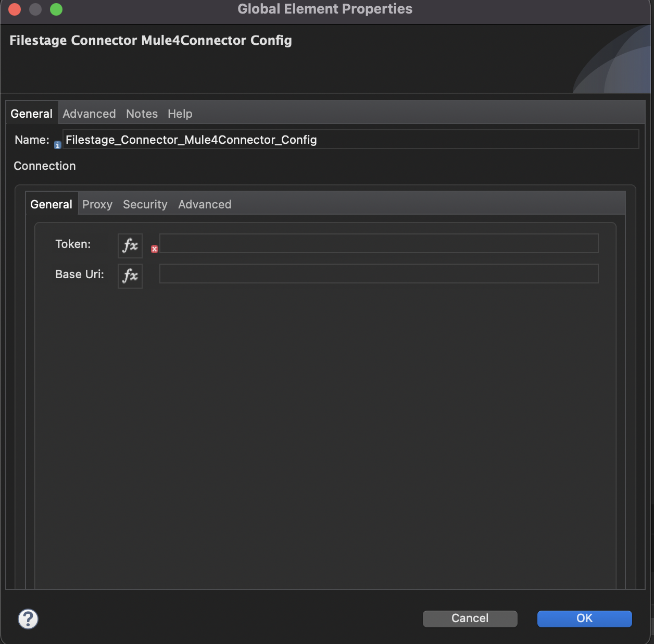Click the 'Token:' field label
Image resolution: width=654 pixels, height=644 pixels.
point(73,244)
